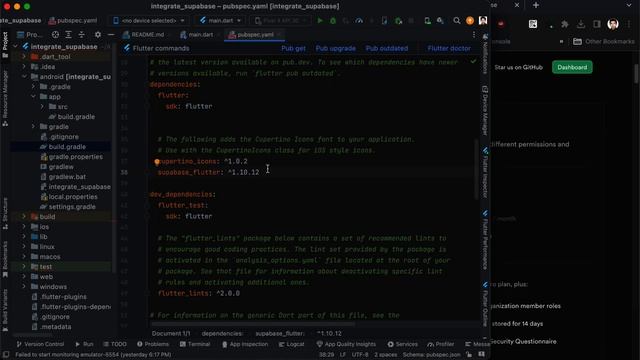Screen dimensions: 640x360
Task: Expand the lib folder in the tree
Action: (x=24, y=237)
